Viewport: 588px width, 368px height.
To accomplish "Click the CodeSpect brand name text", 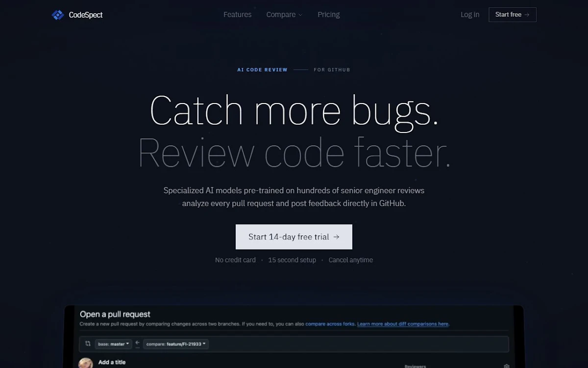I will (x=86, y=15).
